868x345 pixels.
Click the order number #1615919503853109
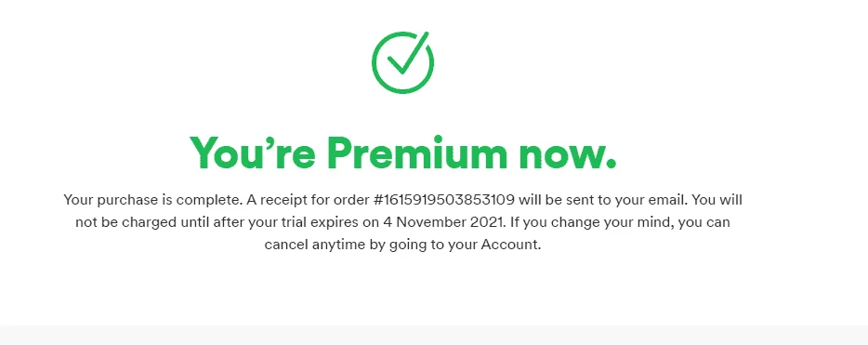pos(441,199)
